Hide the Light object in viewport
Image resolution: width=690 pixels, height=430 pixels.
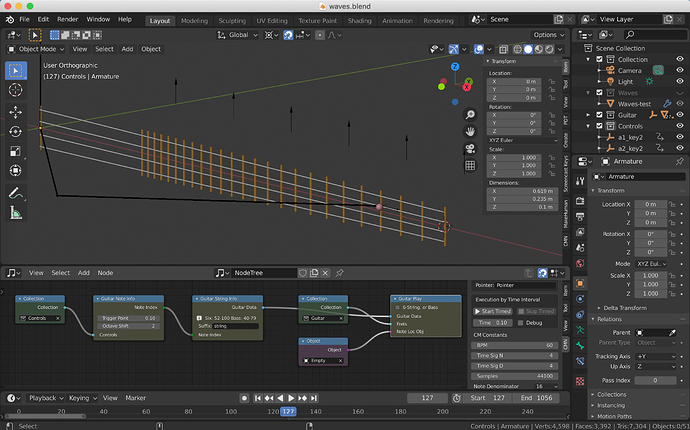[680, 81]
